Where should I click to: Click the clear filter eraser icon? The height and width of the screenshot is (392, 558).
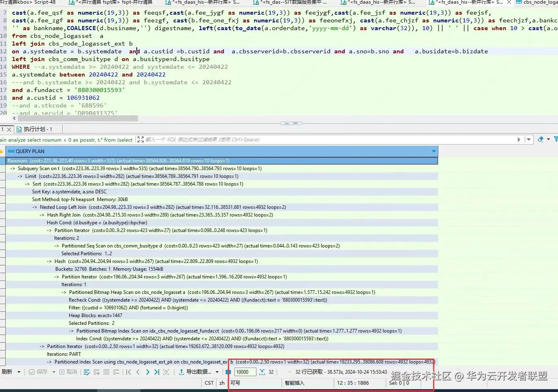click(540, 140)
